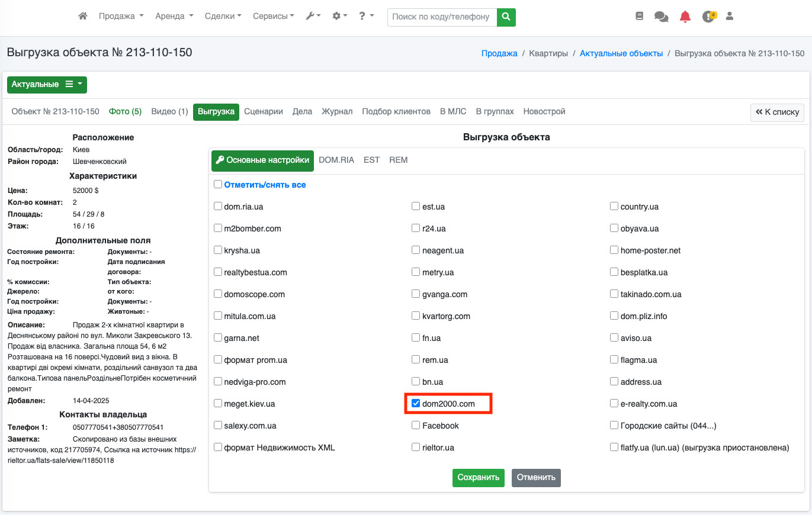Viewport: 812px width, 515px height.
Task: Enable the dom.ria.ua checkbox
Action: tap(218, 207)
